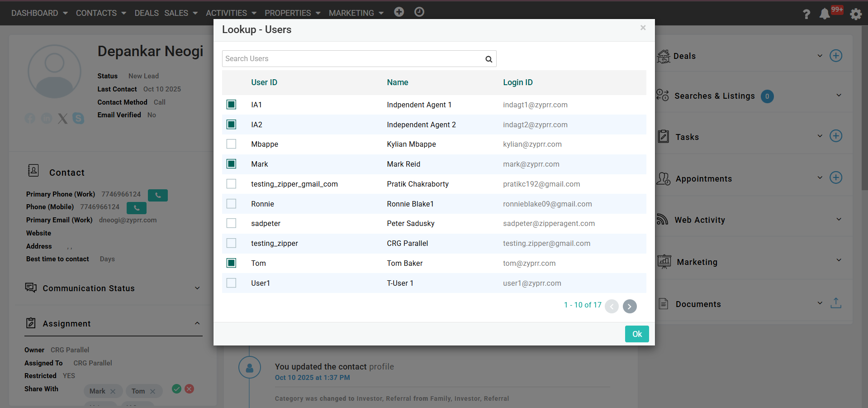Expand the Communication Status section
The width and height of the screenshot is (868, 408).
(x=197, y=288)
